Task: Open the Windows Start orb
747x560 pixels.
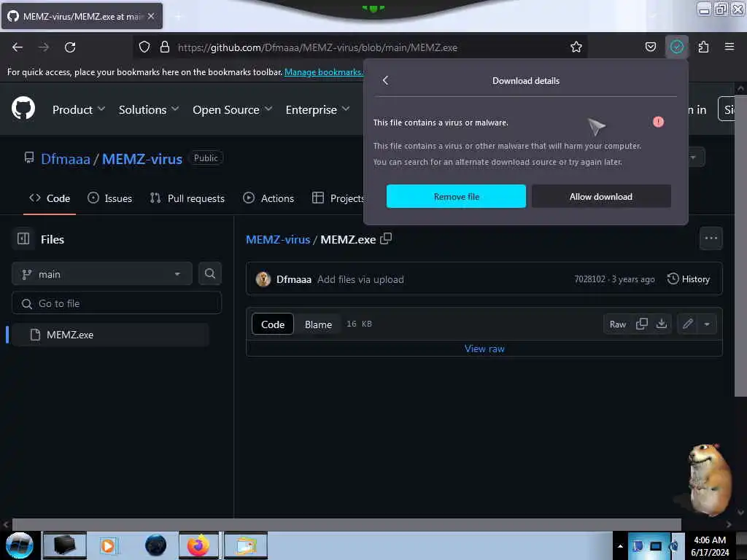Action: click(20, 545)
